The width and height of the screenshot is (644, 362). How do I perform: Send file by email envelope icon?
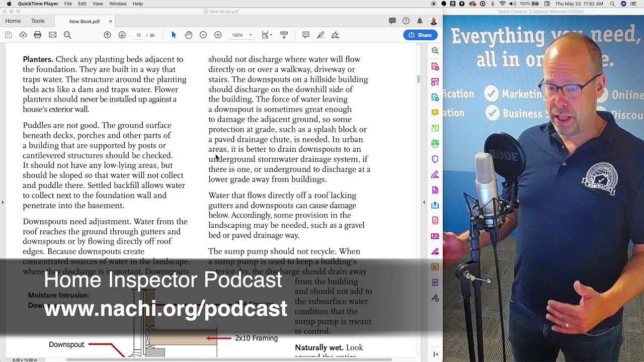52,35
